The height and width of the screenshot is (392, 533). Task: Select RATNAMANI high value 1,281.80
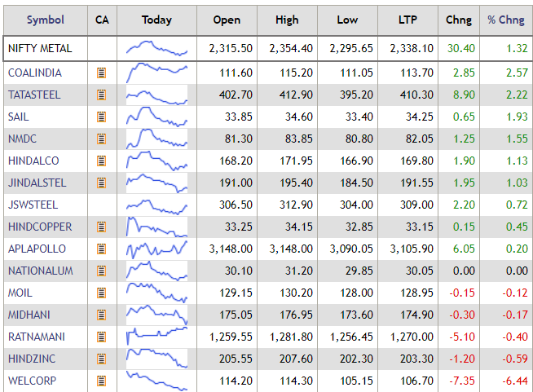pyautogui.click(x=291, y=337)
